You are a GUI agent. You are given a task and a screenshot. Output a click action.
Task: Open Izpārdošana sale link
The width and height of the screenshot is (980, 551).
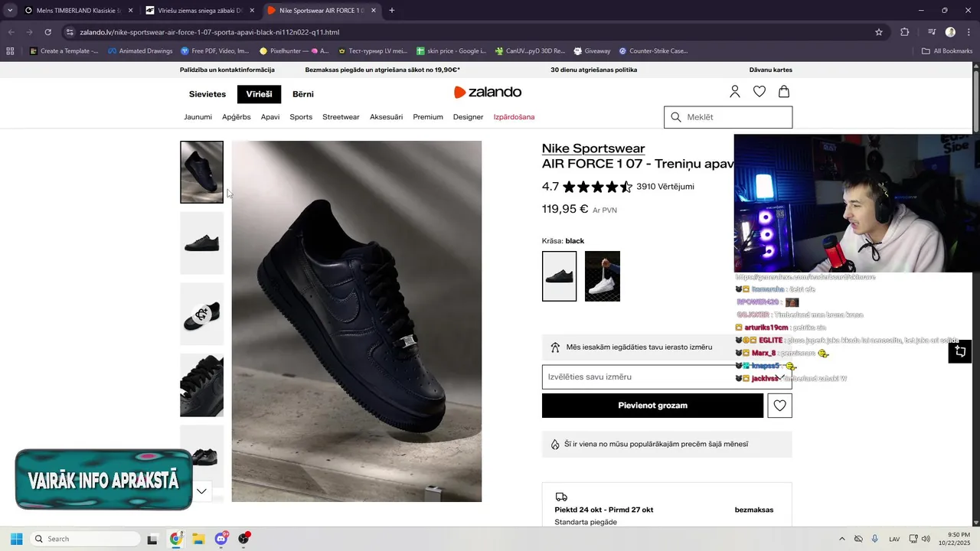(514, 117)
